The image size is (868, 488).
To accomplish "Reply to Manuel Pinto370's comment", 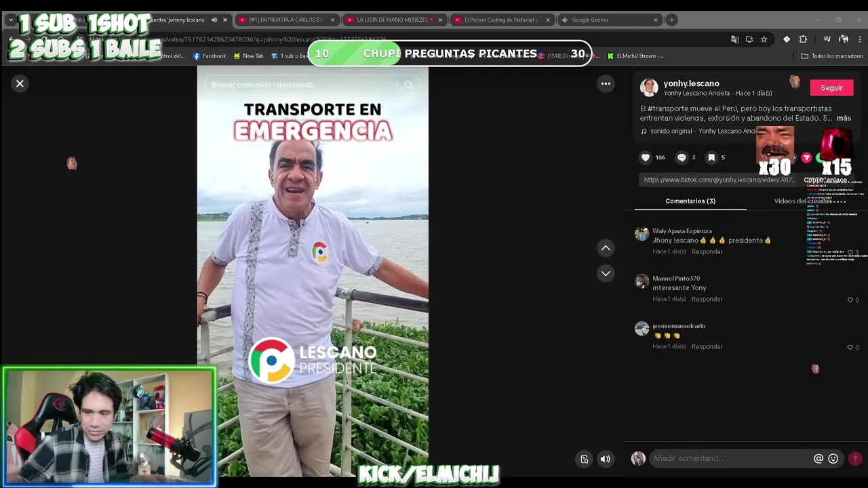I will 707,299.
